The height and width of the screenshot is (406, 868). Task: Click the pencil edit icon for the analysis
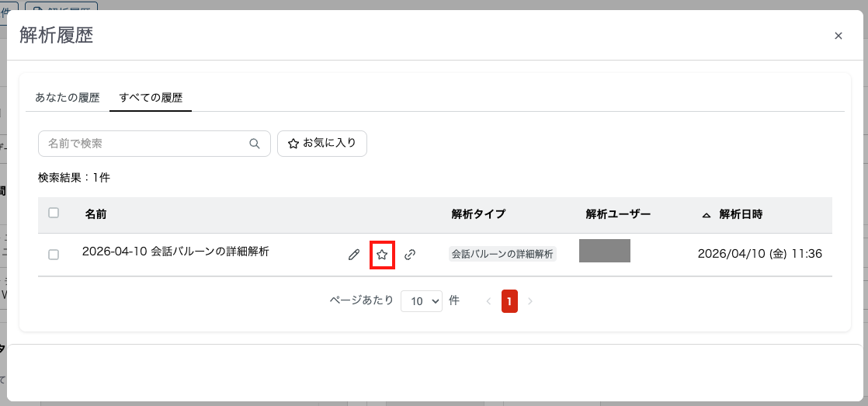click(x=354, y=255)
